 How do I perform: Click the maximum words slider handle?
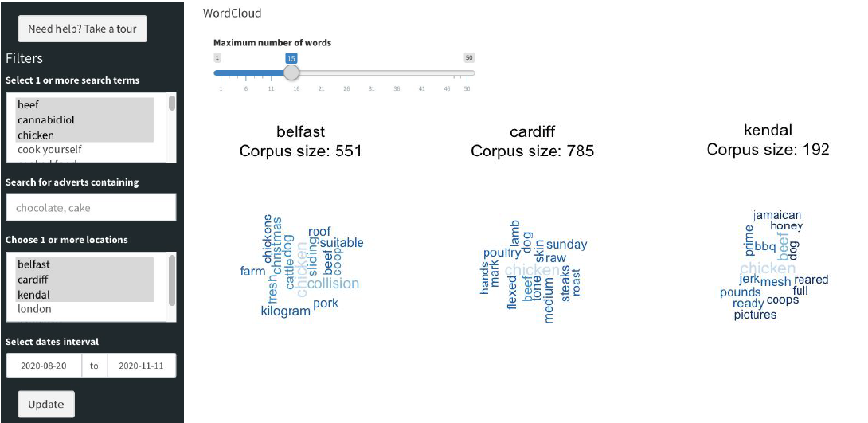point(291,72)
